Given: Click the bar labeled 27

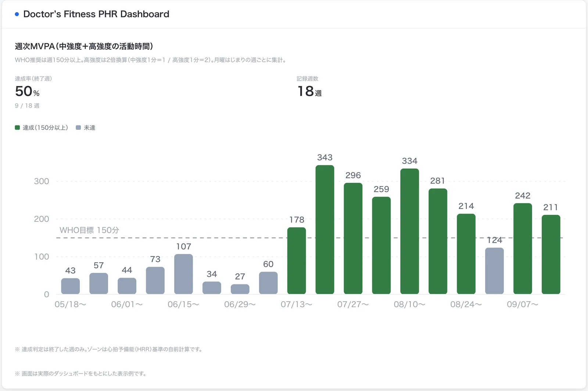Looking at the screenshot, I should [x=240, y=289].
